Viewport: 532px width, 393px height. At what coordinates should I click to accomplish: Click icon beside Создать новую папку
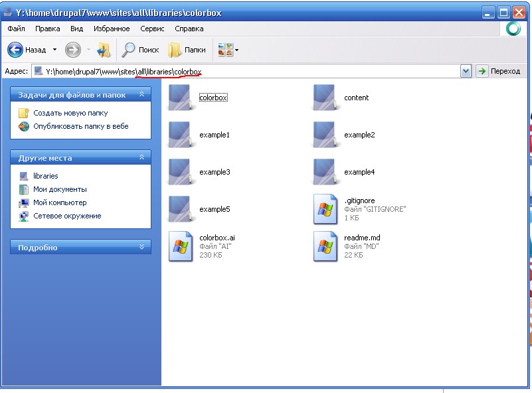click(x=24, y=113)
